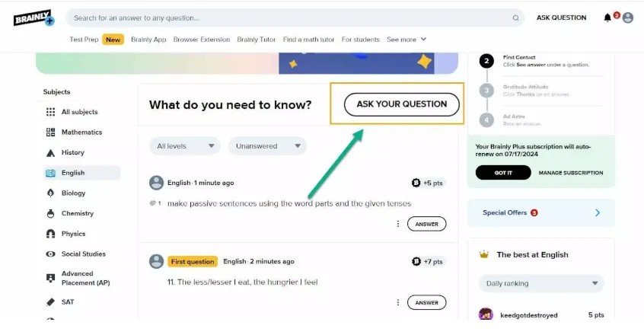Click the English book icon

pyautogui.click(x=50, y=173)
